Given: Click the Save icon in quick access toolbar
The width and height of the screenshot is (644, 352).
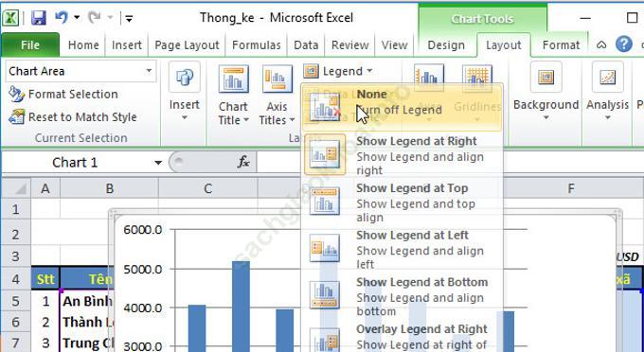Looking at the screenshot, I should click(38, 18).
